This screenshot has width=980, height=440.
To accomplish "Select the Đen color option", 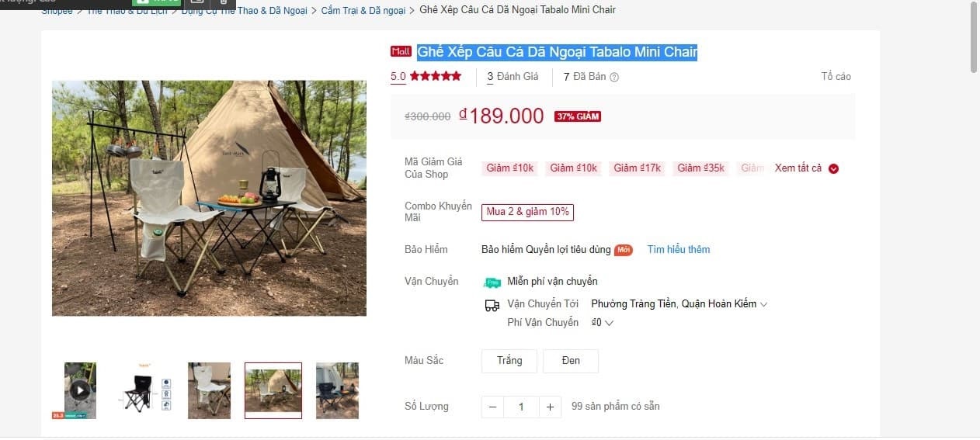I will click(571, 361).
